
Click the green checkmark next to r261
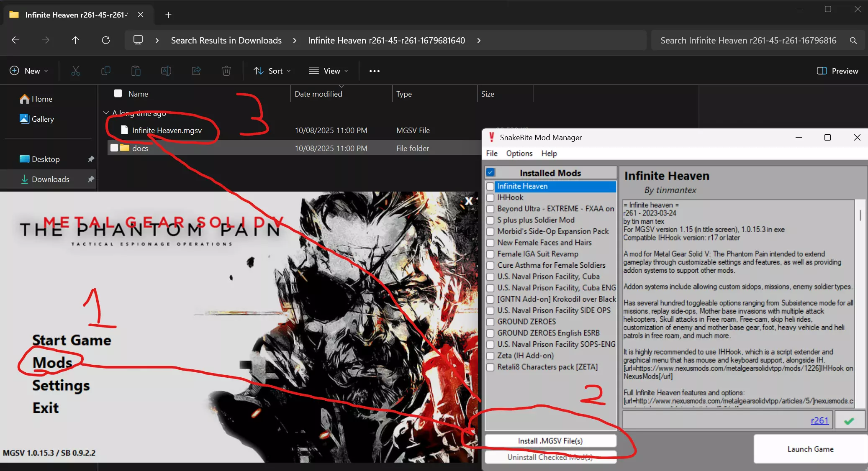849,421
